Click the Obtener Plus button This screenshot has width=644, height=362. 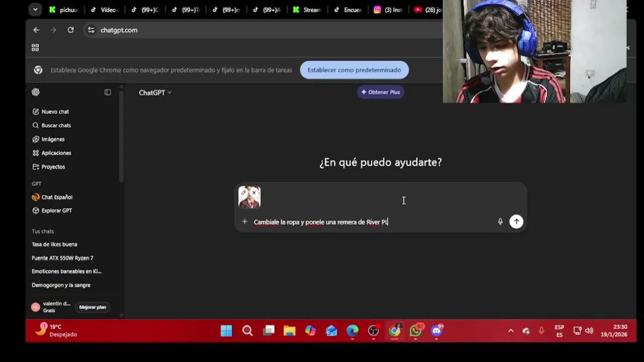pos(381,92)
